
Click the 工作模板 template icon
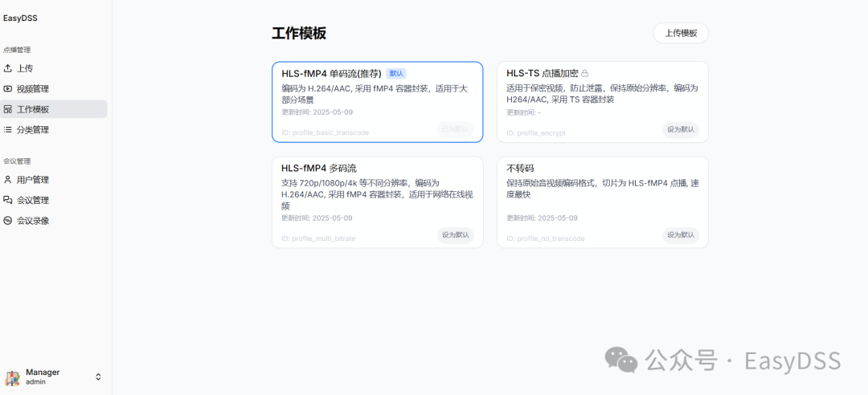pyautogui.click(x=8, y=109)
